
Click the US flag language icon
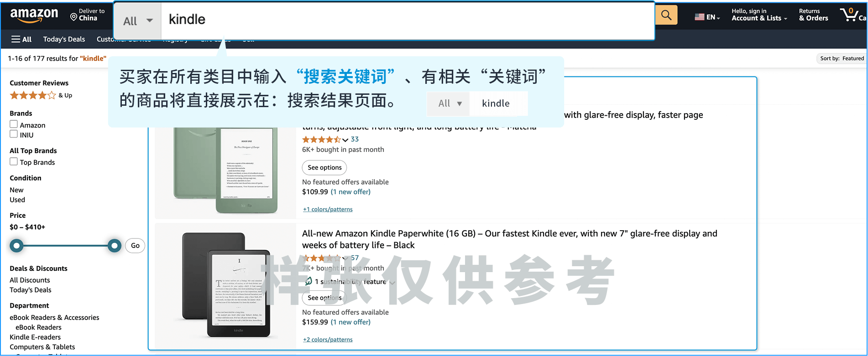(699, 17)
